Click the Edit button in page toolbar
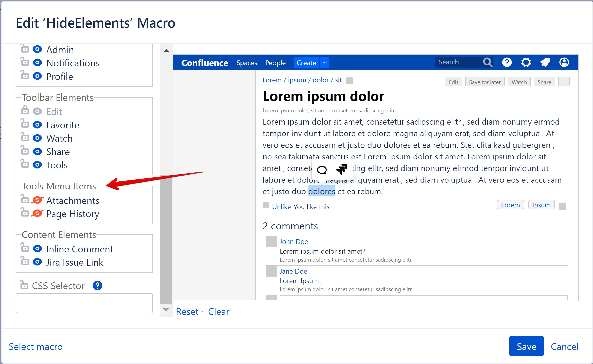 (x=453, y=82)
